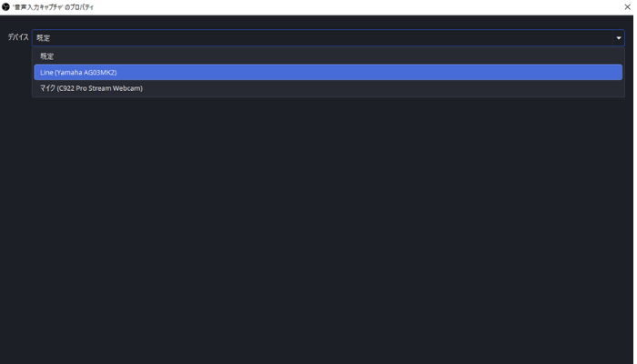Click the device dropdown arrow
Screen dimensions: 637x364
click(x=618, y=38)
